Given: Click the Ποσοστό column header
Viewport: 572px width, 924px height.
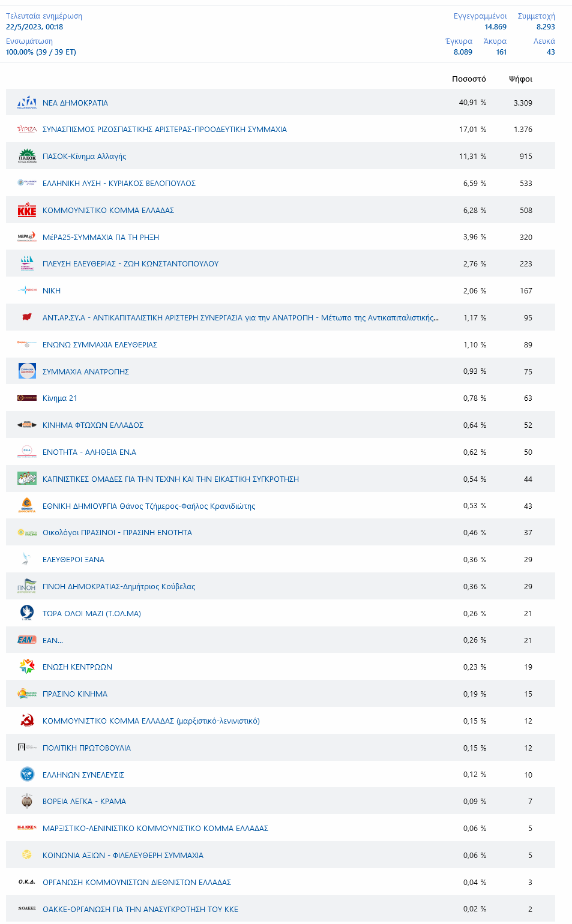Looking at the screenshot, I should (469, 79).
